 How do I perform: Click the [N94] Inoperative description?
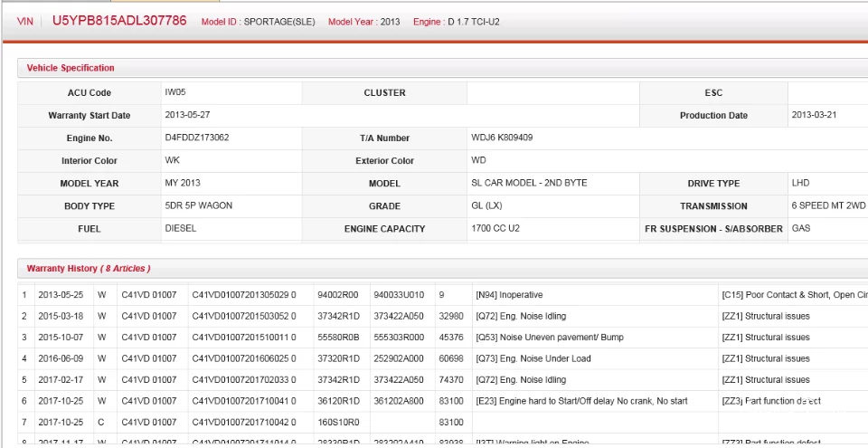[508, 295]
